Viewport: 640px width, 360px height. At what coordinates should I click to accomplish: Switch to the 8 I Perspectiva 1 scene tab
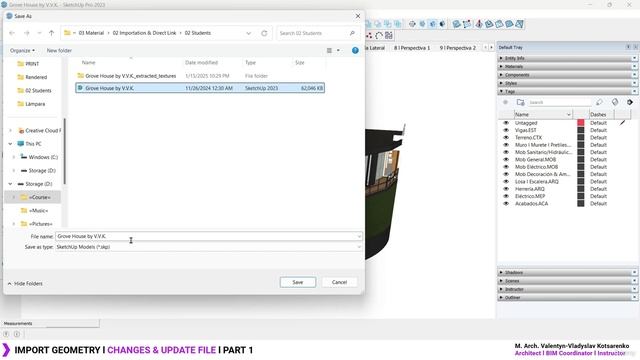coord(412,48)
